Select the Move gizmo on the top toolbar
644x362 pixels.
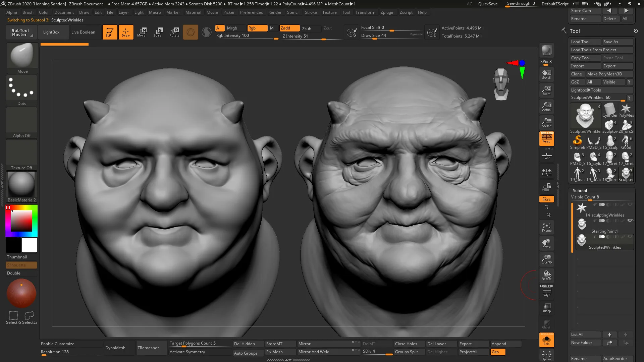[x=142, y=32]
